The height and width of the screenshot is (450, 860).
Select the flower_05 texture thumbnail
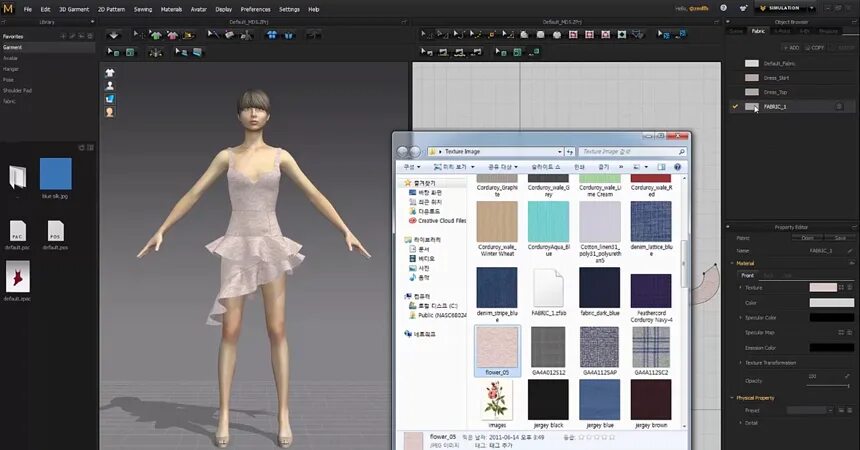click(x=497, y=347)
